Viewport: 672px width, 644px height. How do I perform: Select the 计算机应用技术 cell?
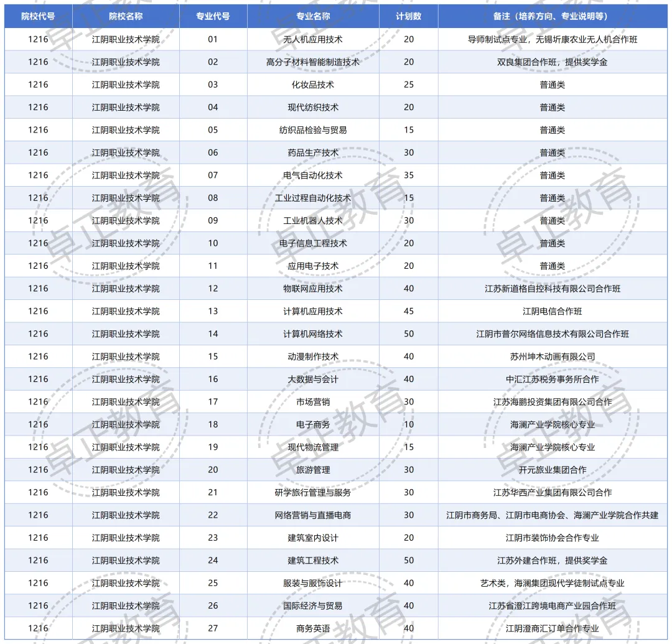pos(313,312)
